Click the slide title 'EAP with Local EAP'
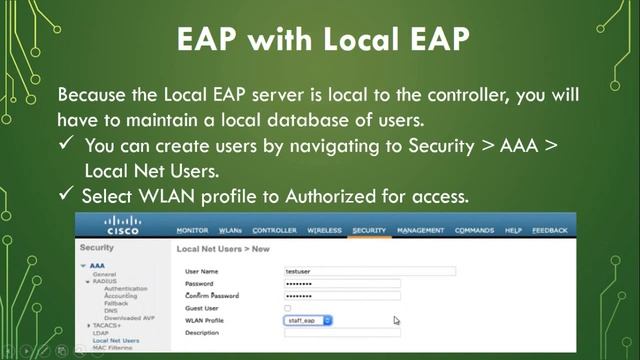Image resolution: width=640 pixels, height=360 pixels. pyautogui.click(x=323, y=39)
